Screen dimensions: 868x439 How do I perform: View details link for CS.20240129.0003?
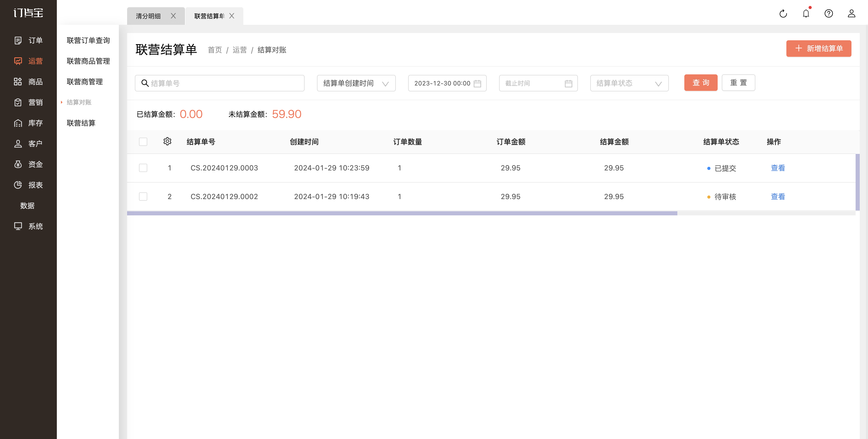[778, 168]
